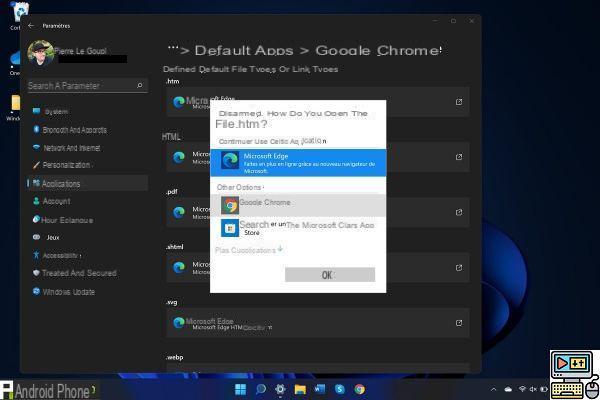Viewport: 600px width, 400px height.
Task: Click the search magnifier icon in Settings
Action: (x=140, y=85)
